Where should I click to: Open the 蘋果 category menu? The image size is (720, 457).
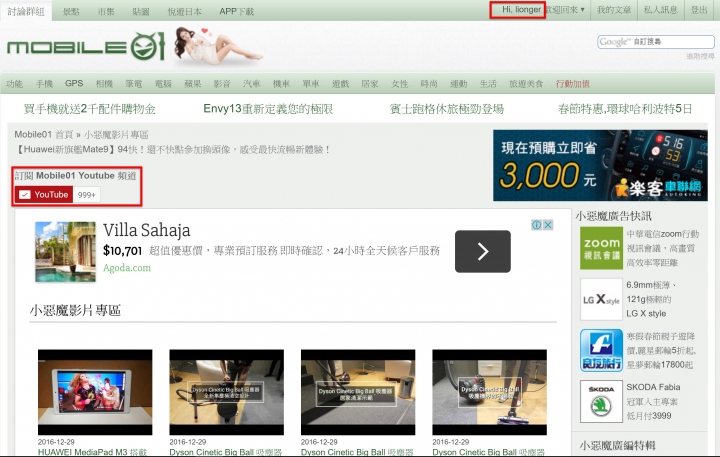[x=192, y=84]
